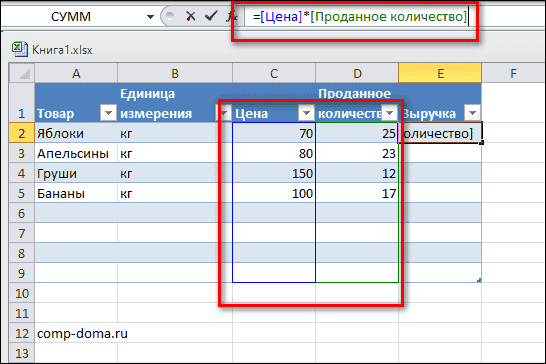
Task: Select column B header
Action: click(175, 73)
